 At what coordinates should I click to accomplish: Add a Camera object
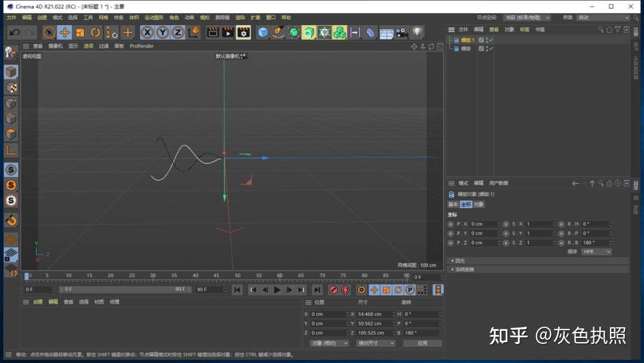coord(402,32)
